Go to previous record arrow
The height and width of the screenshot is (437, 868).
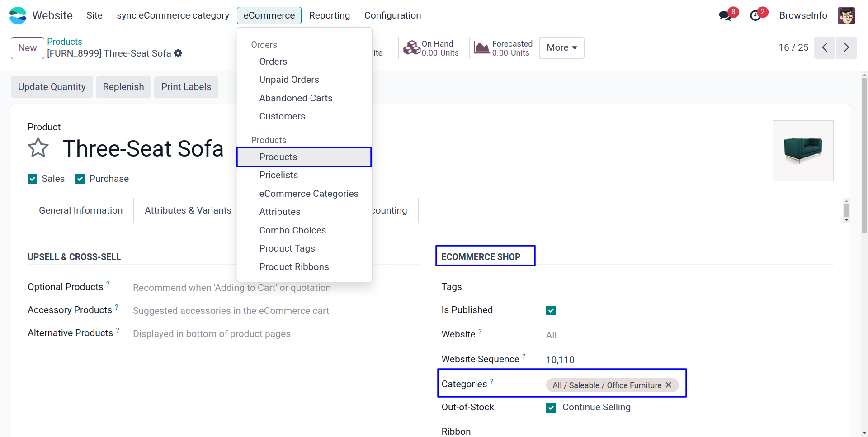tap(825, 47)
